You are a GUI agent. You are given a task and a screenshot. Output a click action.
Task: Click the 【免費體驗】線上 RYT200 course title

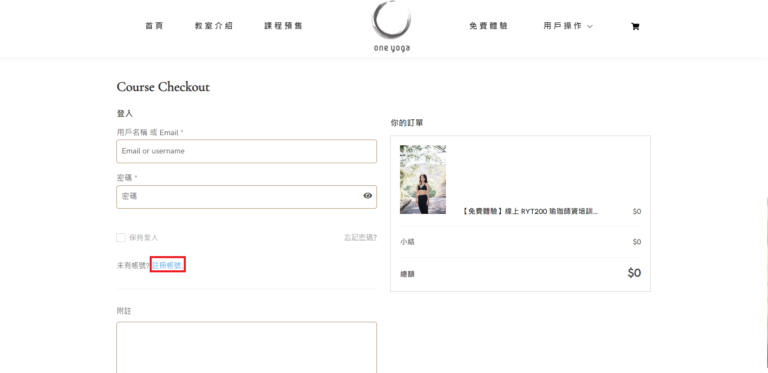(529, 211)
